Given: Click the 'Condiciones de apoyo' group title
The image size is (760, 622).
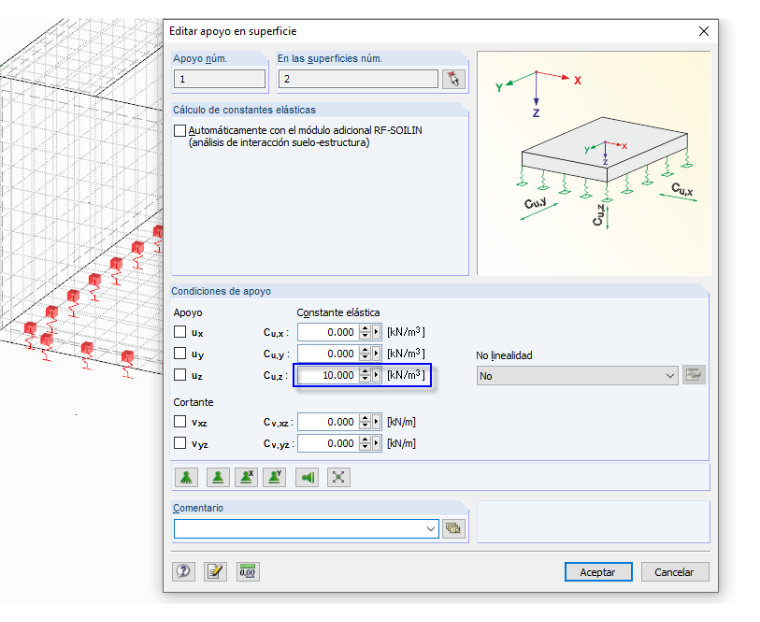Looking at the screenshot, I should (221, 291).
